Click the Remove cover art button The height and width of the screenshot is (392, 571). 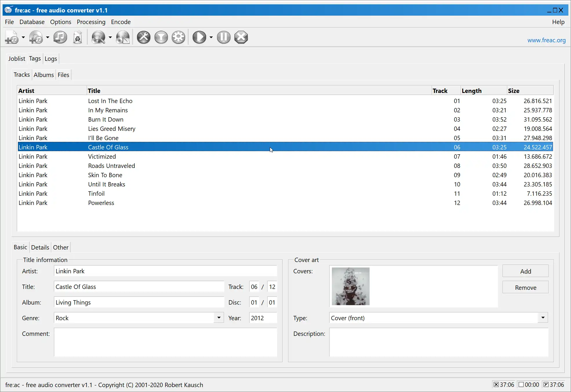point(525,287)
